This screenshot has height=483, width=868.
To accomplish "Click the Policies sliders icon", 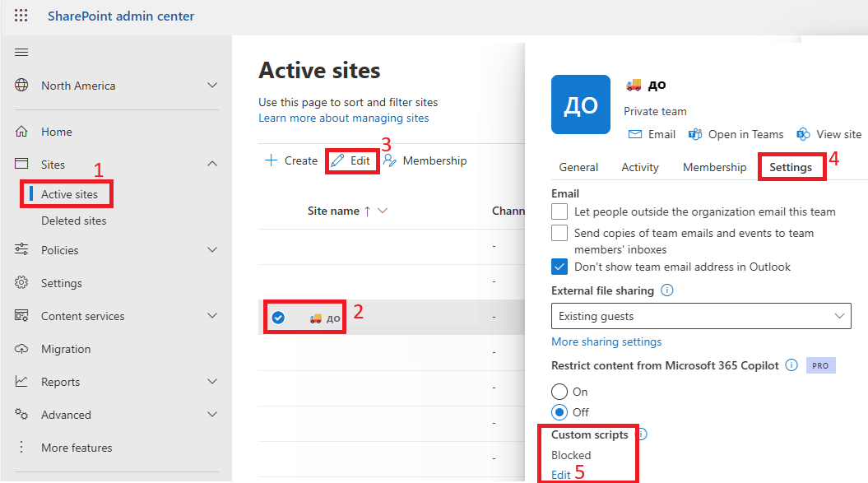I will pyautogui.click(x=21, y=249).
